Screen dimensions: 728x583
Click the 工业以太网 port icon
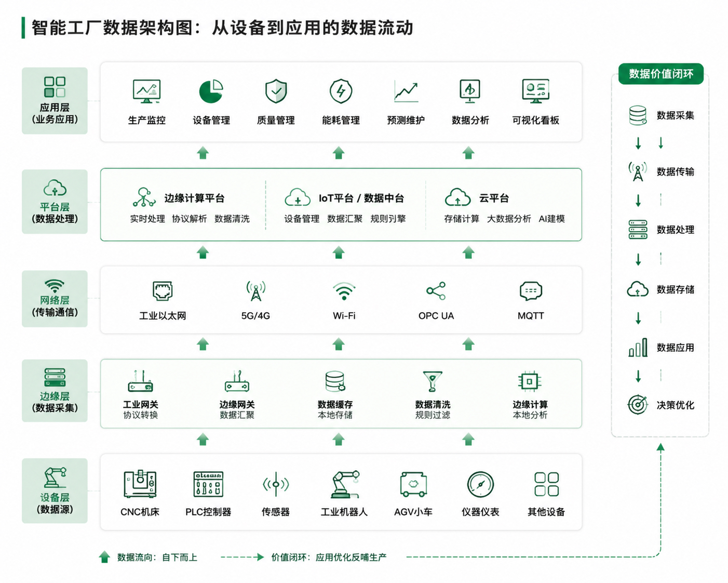click(x=163, y=291)
